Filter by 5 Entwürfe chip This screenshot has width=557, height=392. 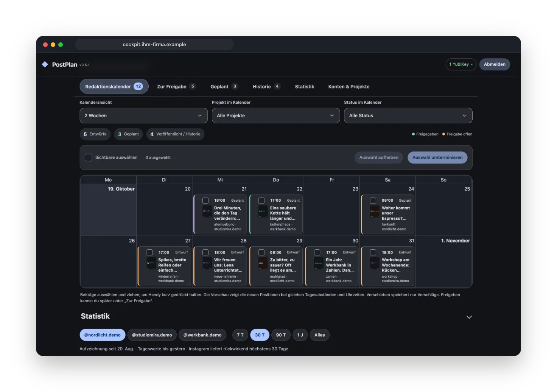point(95,134)
